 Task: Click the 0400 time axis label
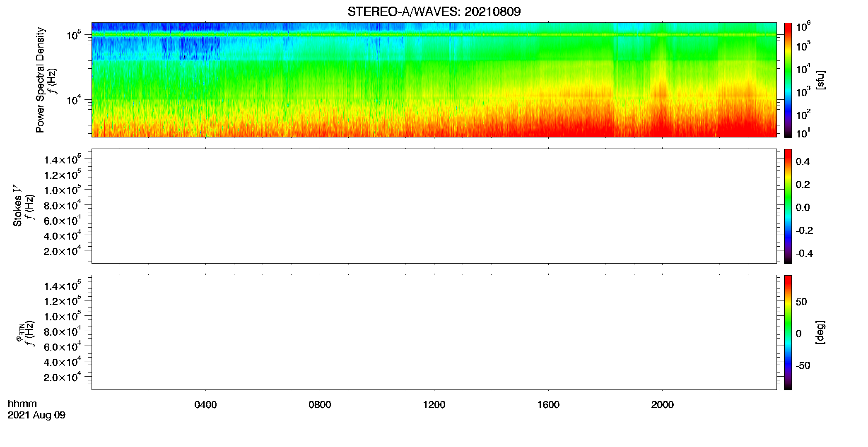pyautogui.click(x=205, y=405)
